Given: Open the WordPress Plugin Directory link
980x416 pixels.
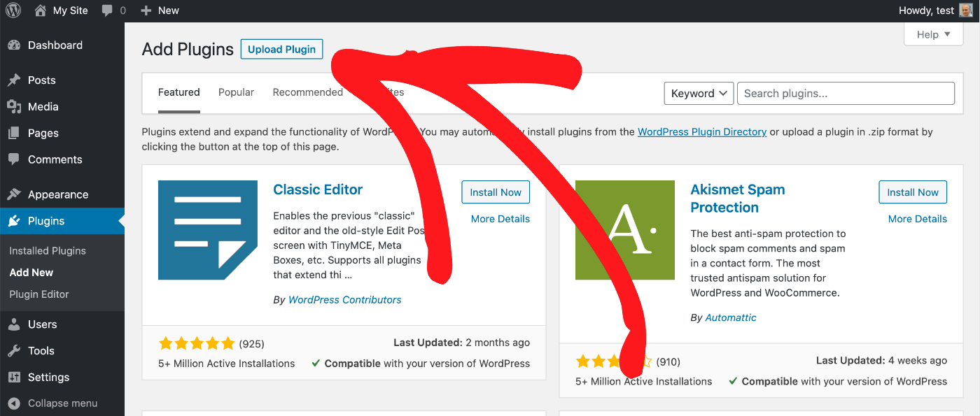Looking at the screenshot, I should (x=702, y=131).
